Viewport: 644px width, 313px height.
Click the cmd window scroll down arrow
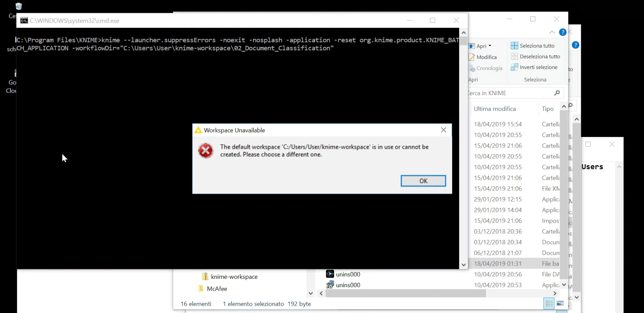click(463, 265)
